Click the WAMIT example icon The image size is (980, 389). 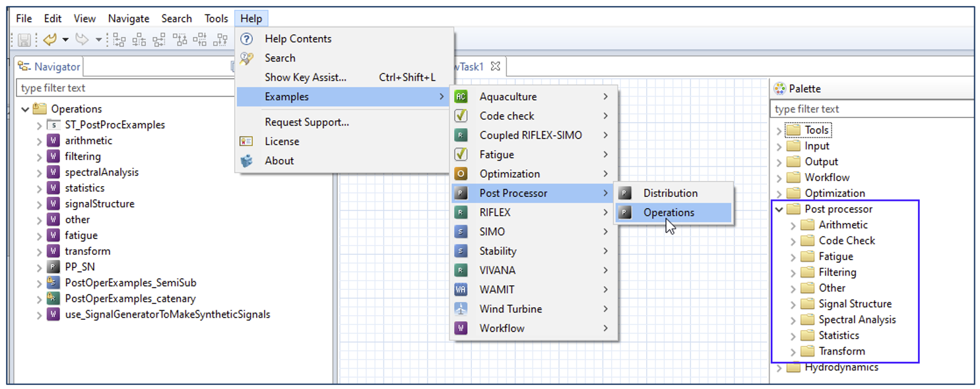tap(461, 290)
